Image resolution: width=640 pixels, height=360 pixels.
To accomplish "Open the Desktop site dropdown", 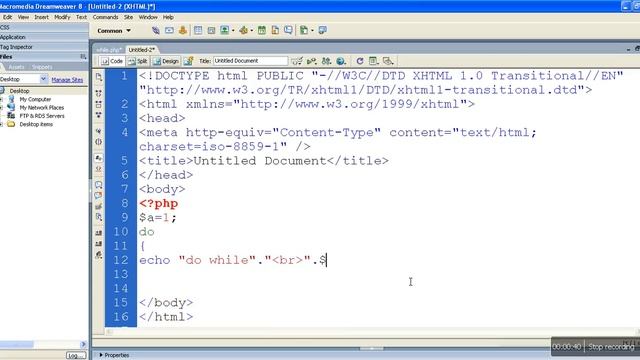I will (44, 79).
